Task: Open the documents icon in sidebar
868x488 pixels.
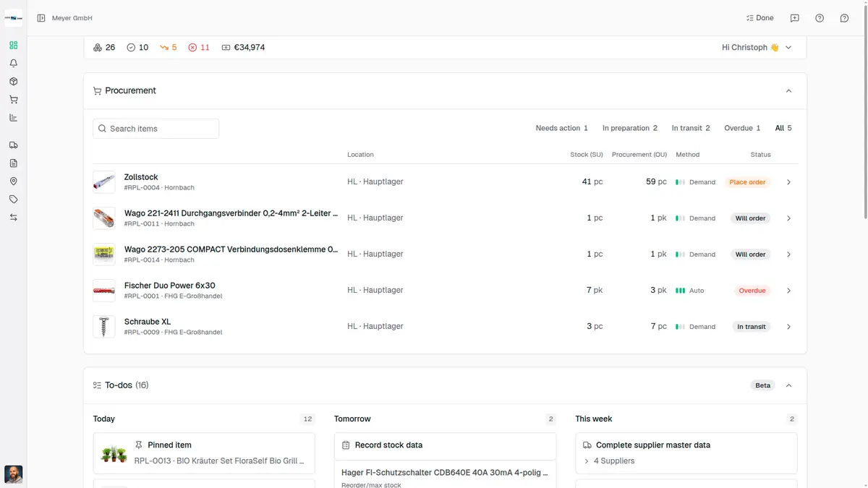Action: [x=13, y=163]
